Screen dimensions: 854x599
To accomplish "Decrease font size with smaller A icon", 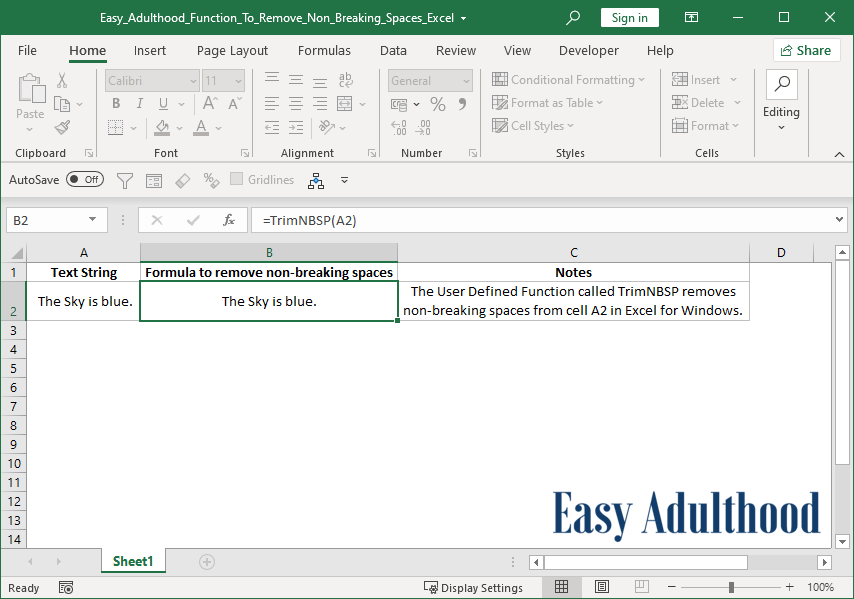I will [x=235, y=103].
